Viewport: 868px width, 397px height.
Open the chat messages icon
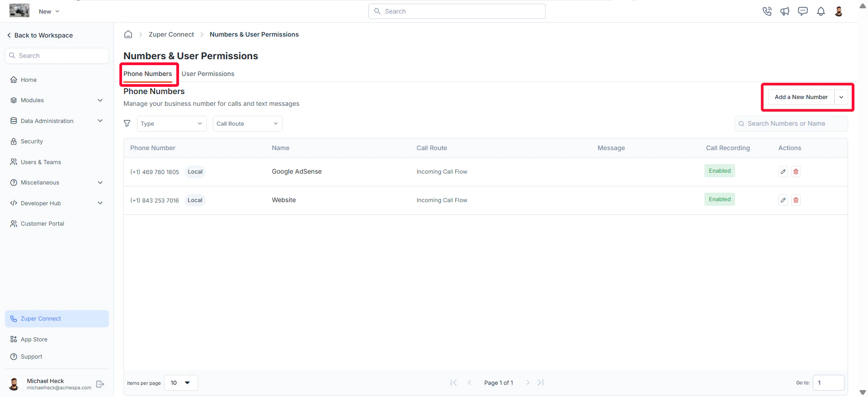click(803, 11)
